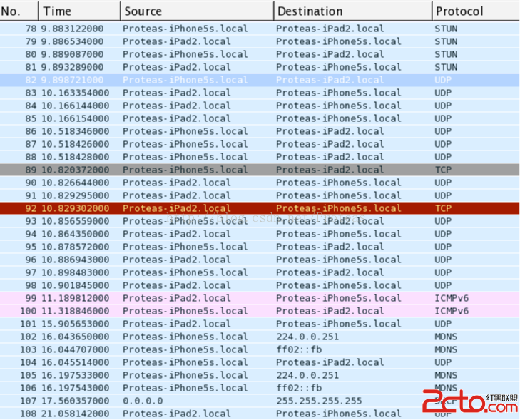Sort packets by Time column header

pyautogui.click(x=79, y=11)
